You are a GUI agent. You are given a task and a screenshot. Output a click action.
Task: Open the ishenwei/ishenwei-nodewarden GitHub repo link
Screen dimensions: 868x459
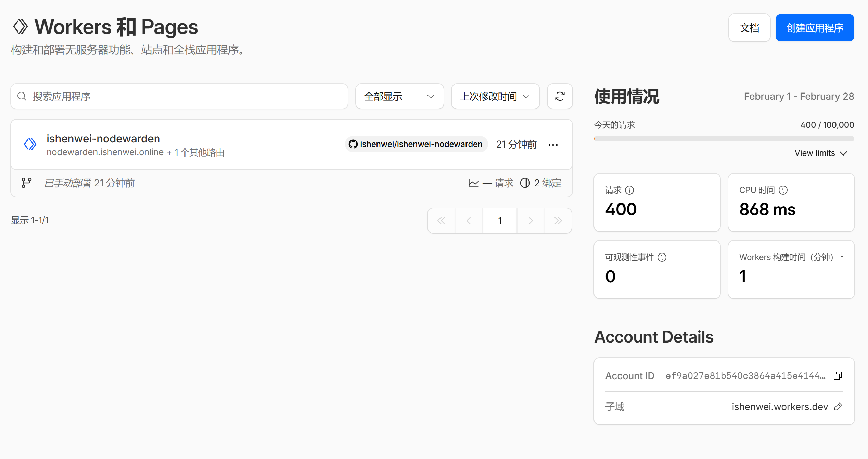(416, 144)
